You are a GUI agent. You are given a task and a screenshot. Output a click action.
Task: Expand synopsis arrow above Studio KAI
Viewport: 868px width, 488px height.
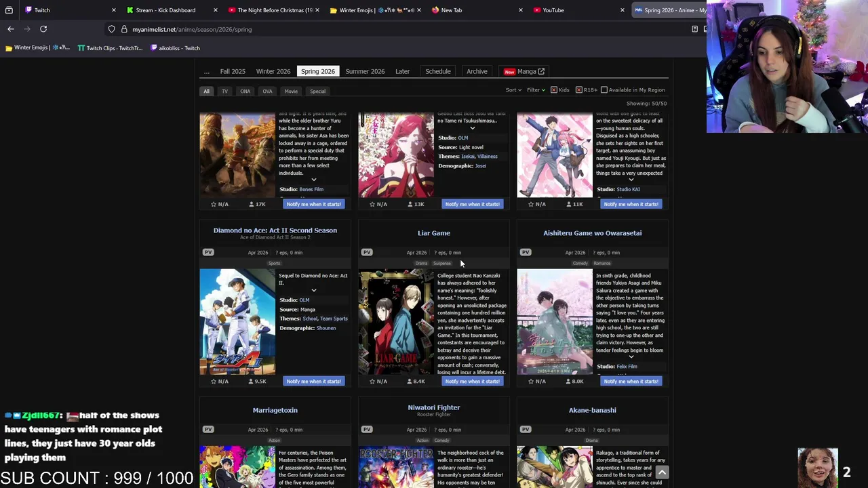tap(631, 180)
